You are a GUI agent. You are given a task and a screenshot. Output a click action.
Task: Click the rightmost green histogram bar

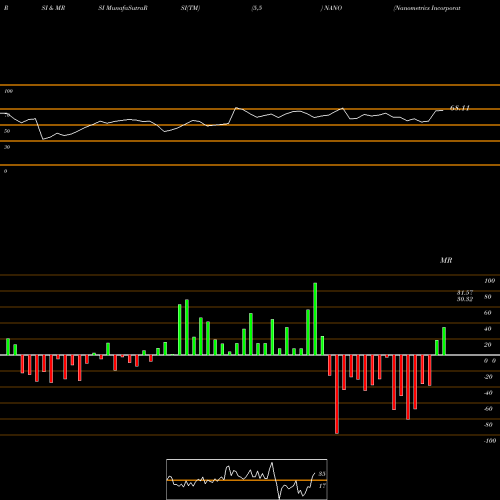[444, 341]
